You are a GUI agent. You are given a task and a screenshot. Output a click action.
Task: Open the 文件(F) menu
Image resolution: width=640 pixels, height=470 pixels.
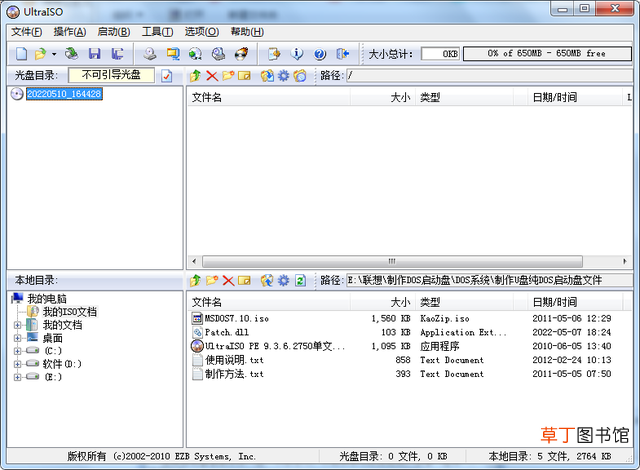[27, 32]
